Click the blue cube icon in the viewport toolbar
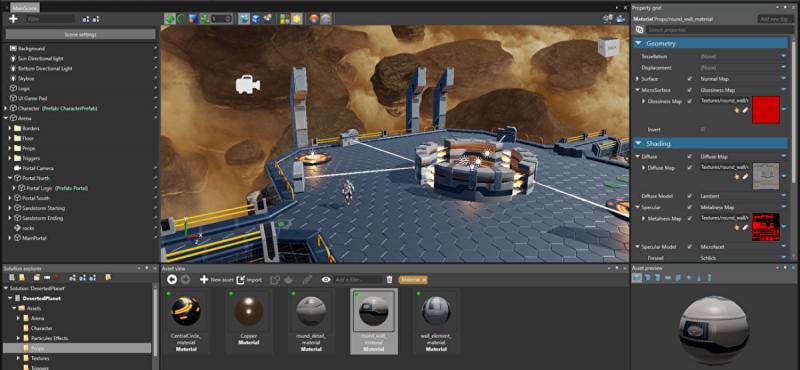This screenshot has height=370, width=800. (256, 19)
